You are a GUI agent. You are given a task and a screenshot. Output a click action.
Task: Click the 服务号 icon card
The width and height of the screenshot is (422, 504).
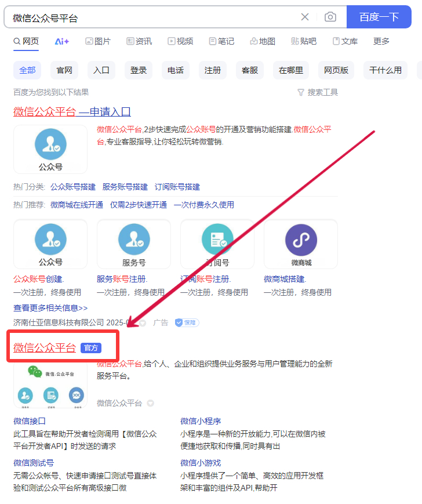[134, 244]
